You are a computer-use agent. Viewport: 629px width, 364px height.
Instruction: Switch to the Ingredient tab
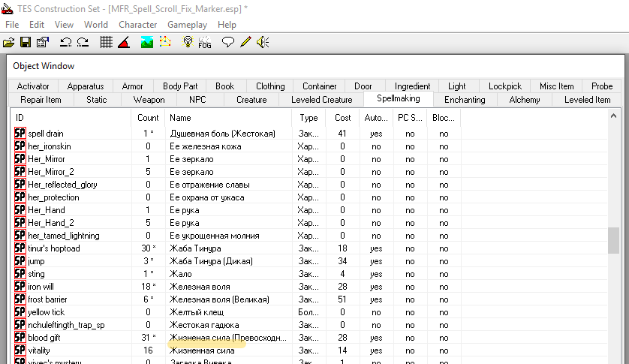pos(412,86)
